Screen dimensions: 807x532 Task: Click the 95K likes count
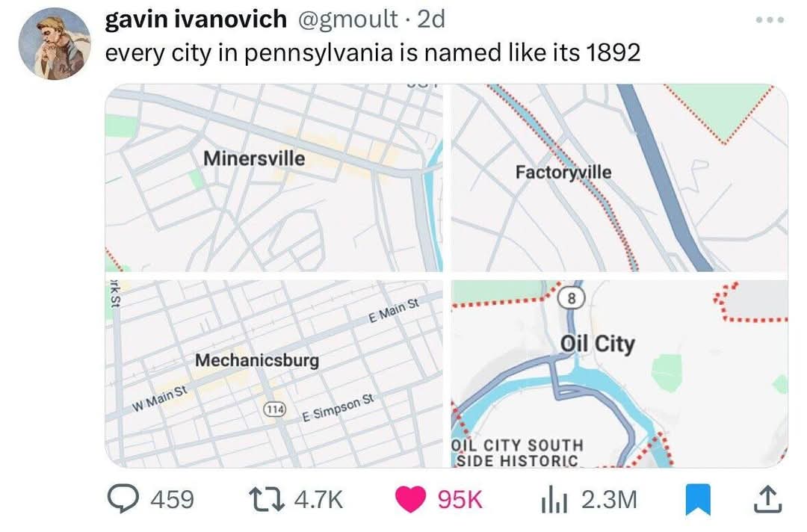pos(460,499)
